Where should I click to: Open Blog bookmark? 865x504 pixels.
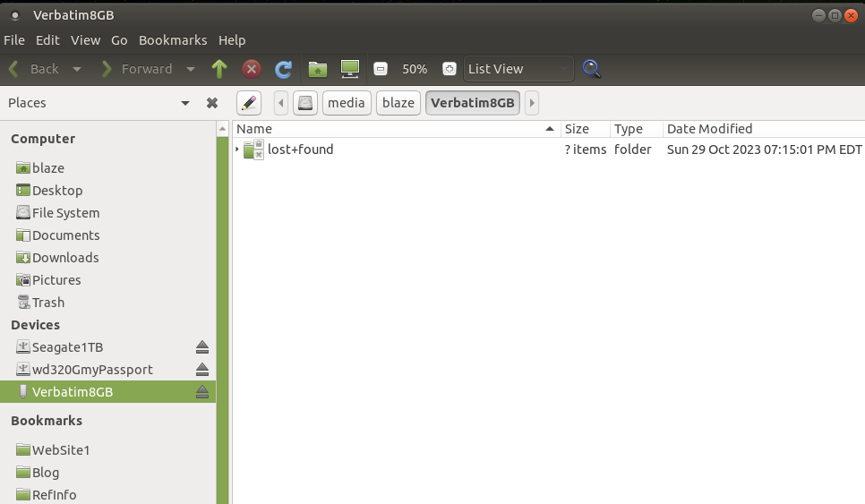pyautogui.click(x=108, y=473)
